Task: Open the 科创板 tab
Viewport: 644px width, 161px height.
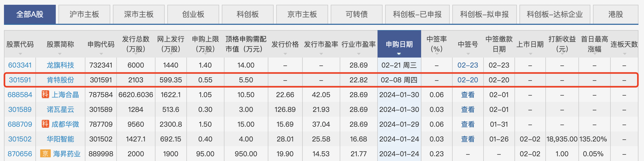Action: click(247, 14)
